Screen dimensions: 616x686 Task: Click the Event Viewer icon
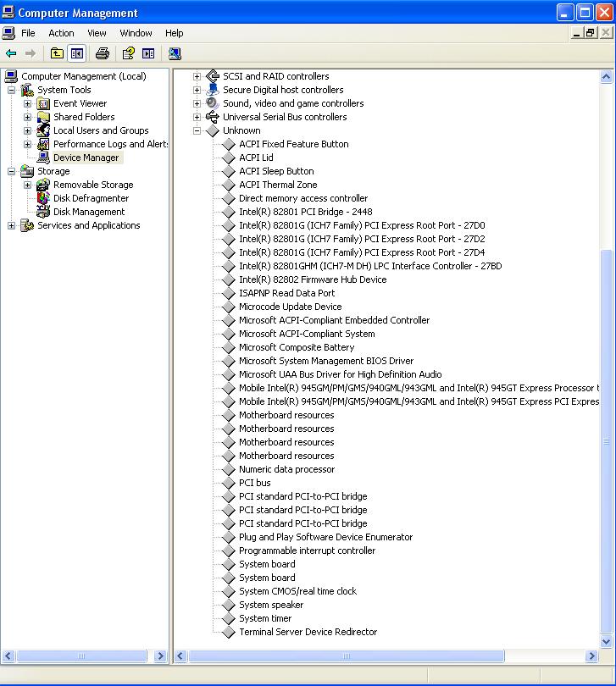click(43, 103)
